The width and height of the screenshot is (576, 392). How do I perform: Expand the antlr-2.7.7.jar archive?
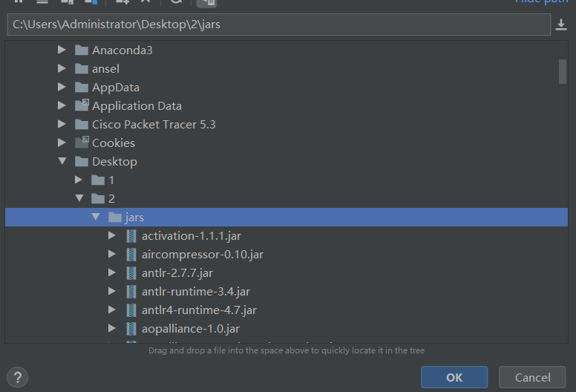point(111,272)
